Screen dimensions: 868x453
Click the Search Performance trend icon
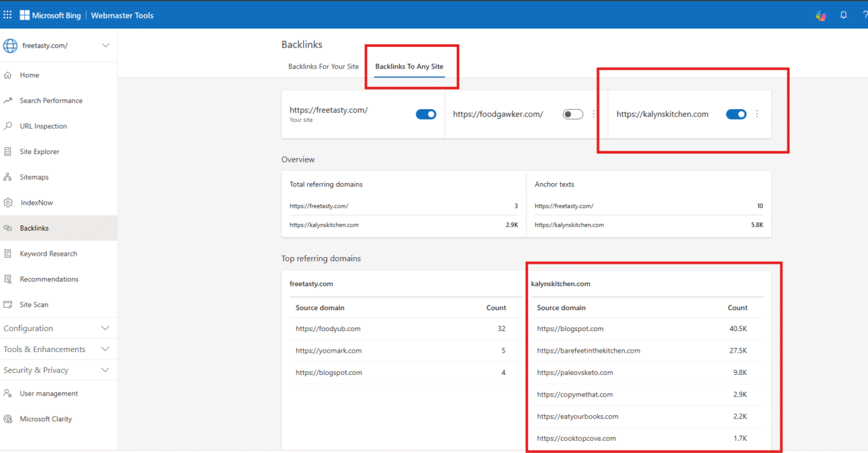(x=8, y=100)
